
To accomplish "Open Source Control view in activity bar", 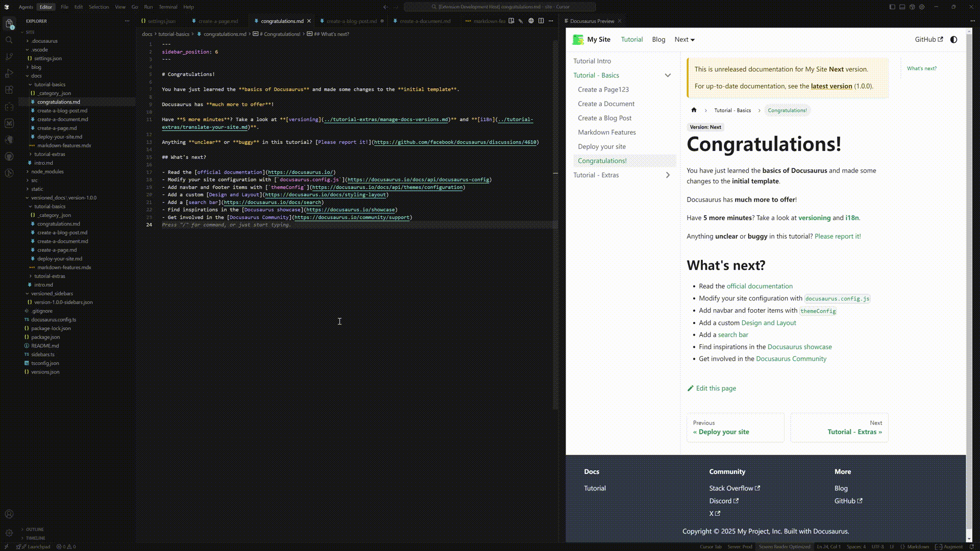I will point(9,57).
